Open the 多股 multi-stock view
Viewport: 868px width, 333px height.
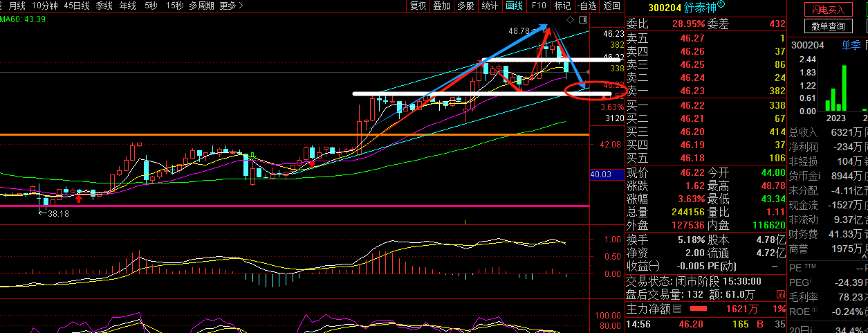[465, 6]
